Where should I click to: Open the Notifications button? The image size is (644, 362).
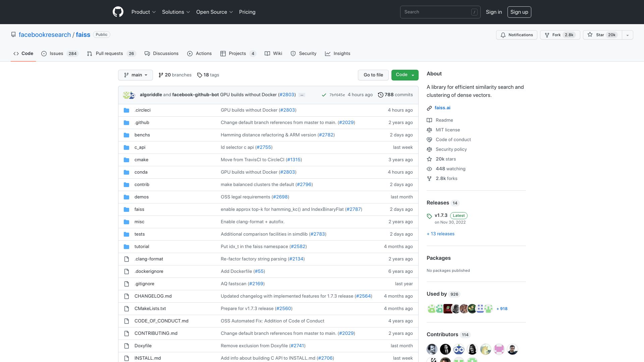point(517,35)
